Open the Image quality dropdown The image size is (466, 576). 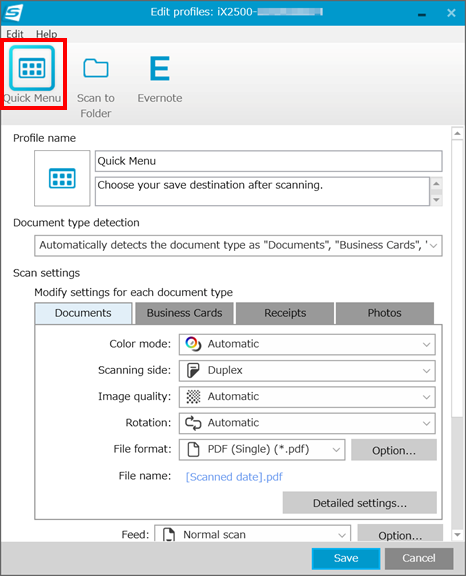pyautogui.click(x=307, y=397)
